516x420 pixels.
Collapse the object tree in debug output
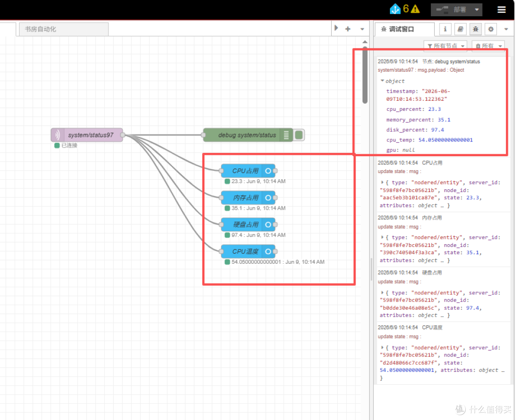coord(382,81)
